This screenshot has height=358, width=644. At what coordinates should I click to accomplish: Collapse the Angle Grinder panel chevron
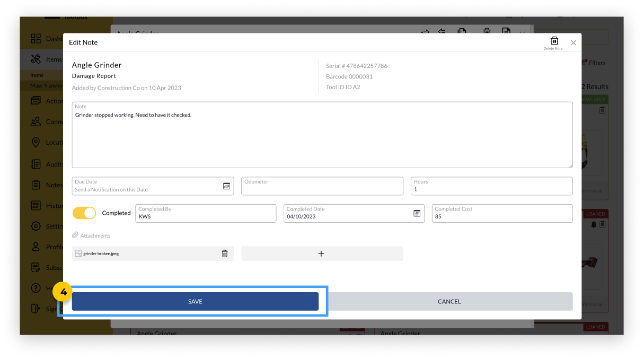(x=522, y=33)
